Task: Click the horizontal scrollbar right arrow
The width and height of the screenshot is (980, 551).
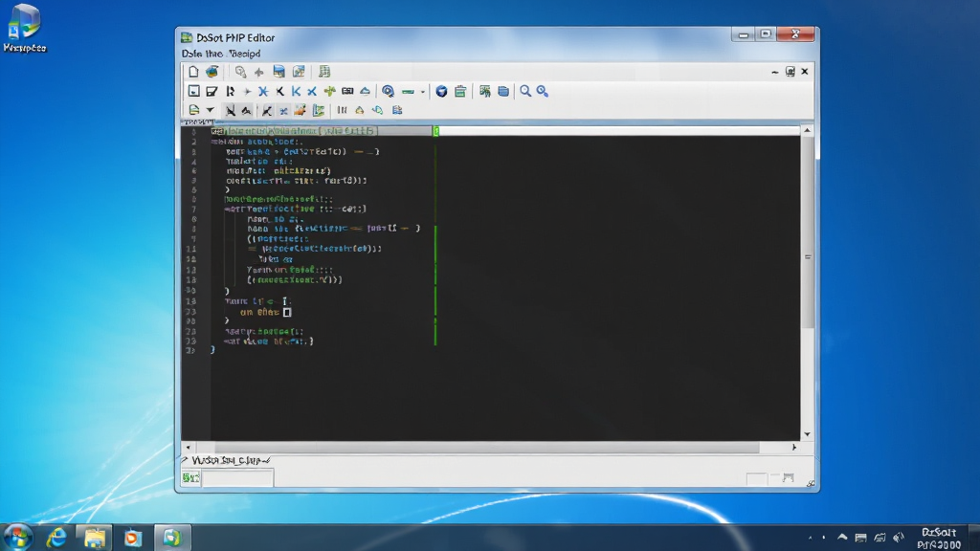Action: click(x=794, y=448)
